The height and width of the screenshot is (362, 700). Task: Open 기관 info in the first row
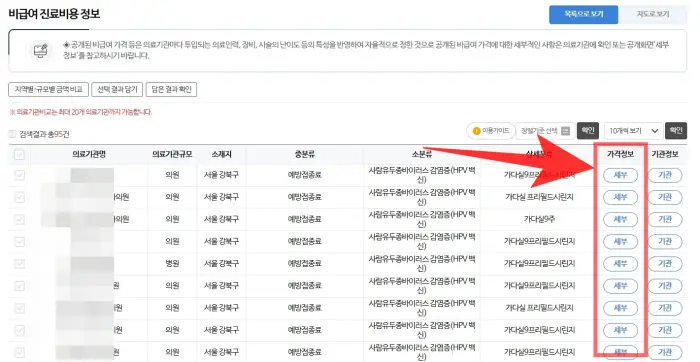click(x=665, y=175)
